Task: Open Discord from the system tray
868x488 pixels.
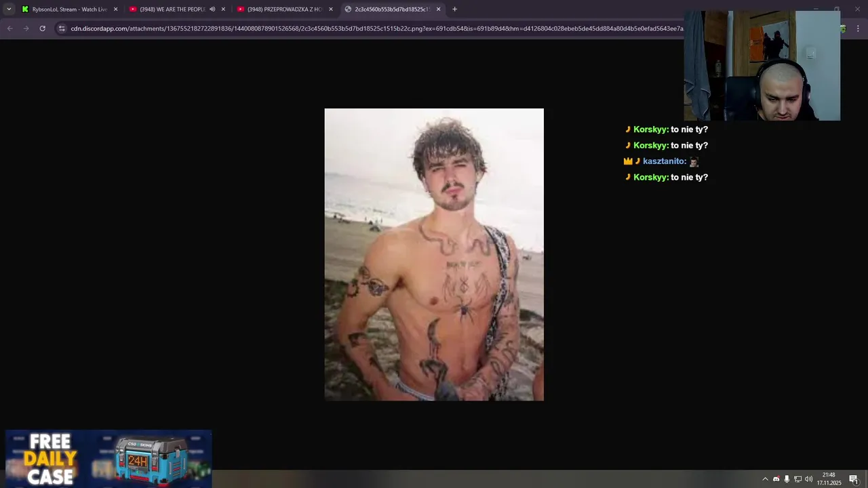Action: coord(776,479)
